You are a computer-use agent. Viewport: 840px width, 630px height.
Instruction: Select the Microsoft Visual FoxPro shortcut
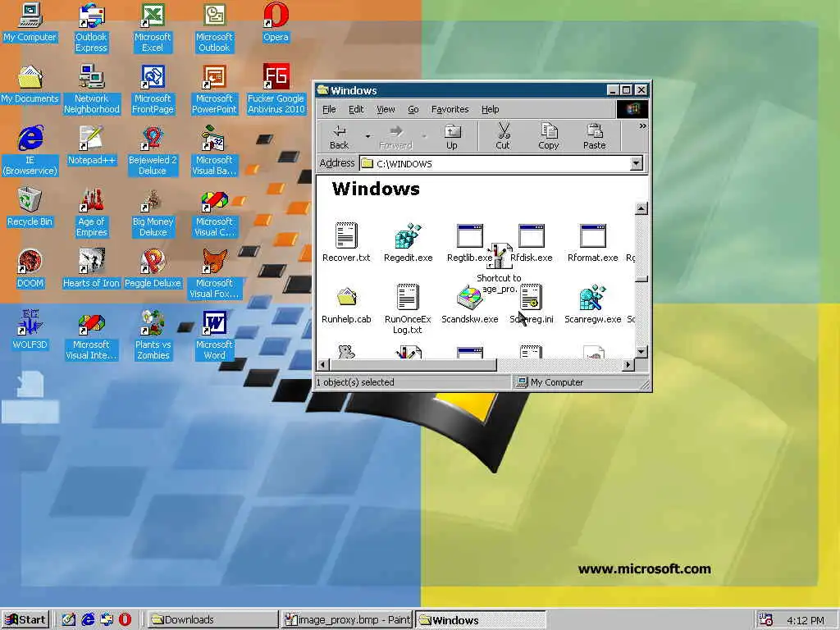click(x=214, y=274)
